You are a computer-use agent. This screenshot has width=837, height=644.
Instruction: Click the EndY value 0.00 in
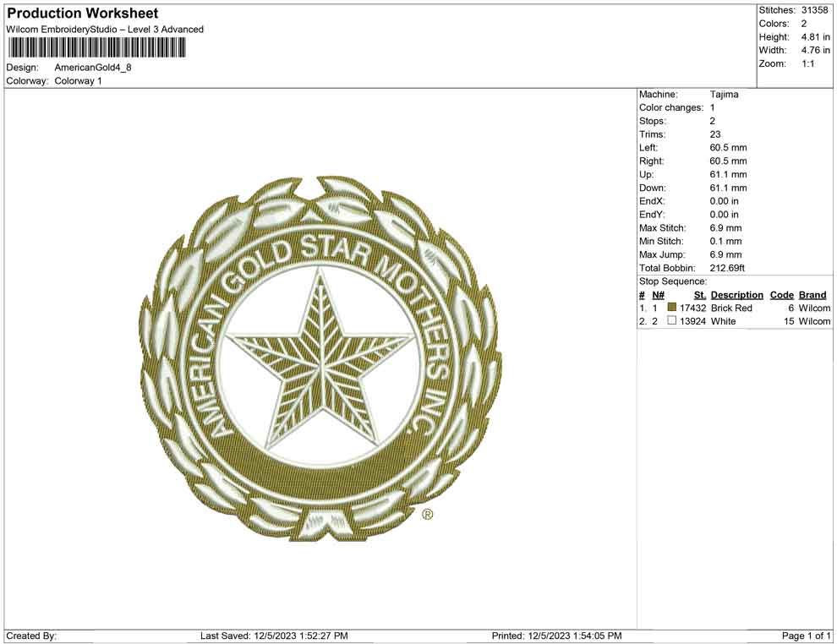tap(725, 215)
